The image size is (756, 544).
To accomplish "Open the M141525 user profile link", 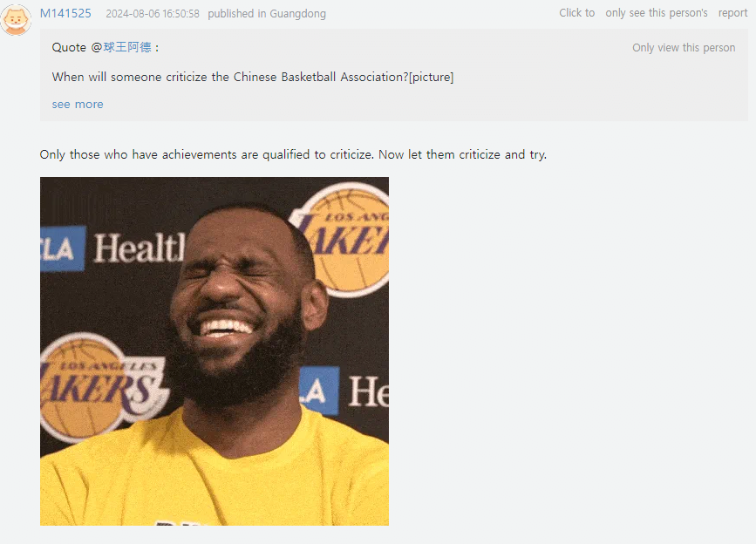I will pos(65,13).
